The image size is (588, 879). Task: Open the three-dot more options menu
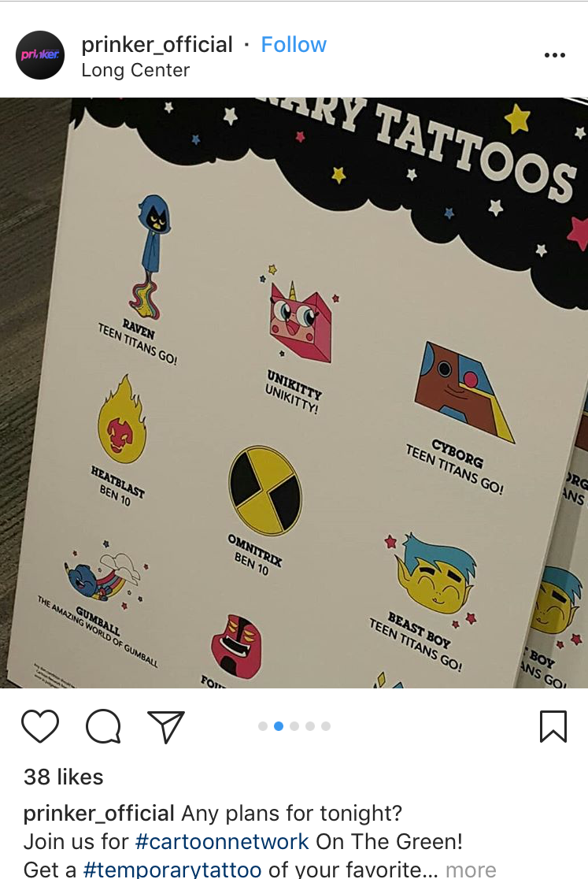554,55
